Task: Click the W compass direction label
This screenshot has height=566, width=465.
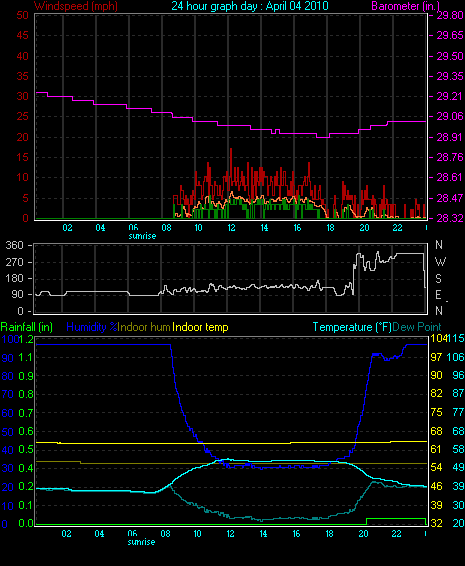Action: 440,261
